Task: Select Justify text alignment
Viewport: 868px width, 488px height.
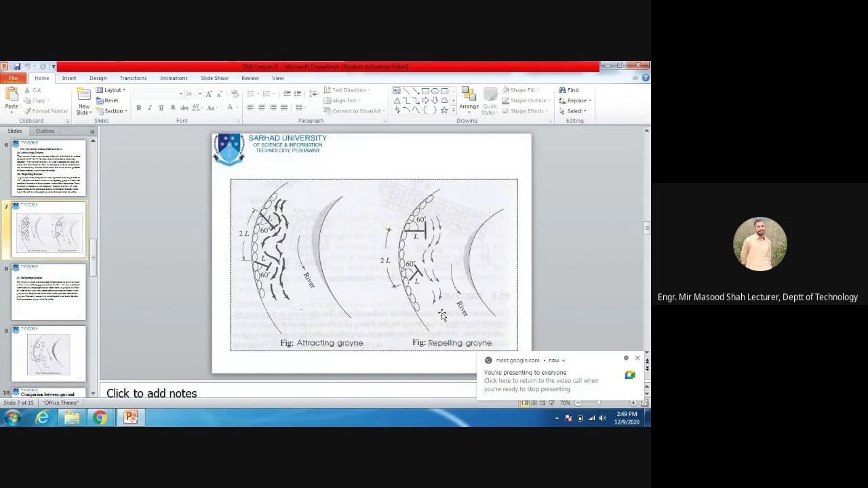Action: [283, 108]
